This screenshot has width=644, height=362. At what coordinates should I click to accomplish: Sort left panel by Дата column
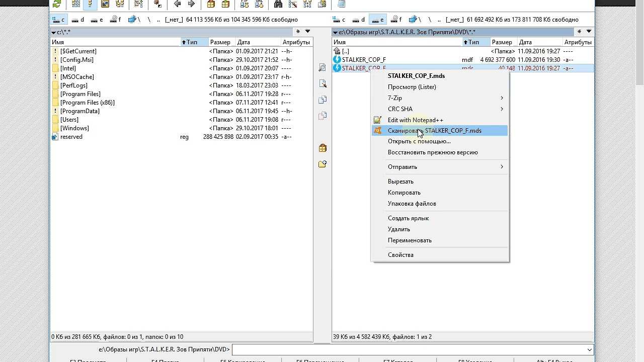point(258,42)
